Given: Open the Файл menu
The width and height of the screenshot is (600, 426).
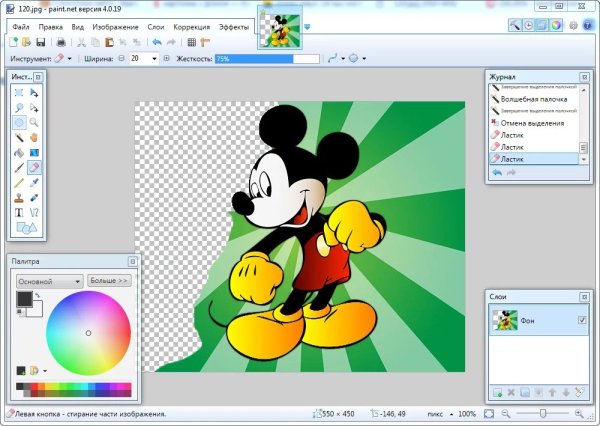Looking at the screenshot, I should pos(21,27).
